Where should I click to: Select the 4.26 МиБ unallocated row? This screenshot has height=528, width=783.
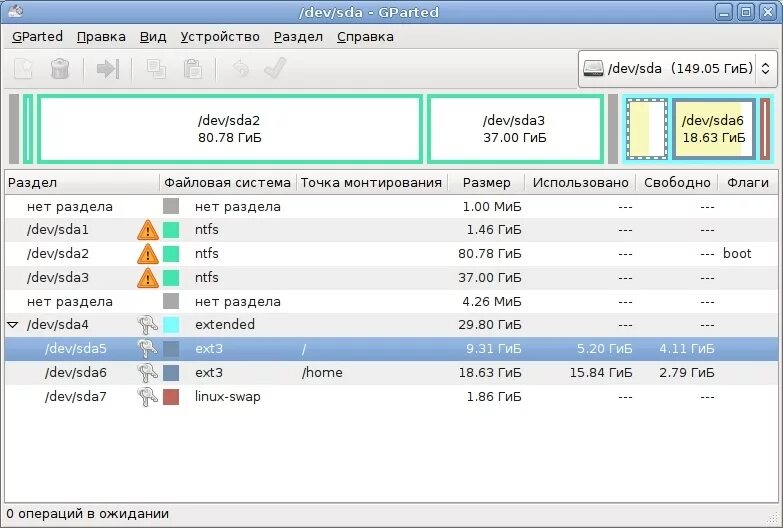392,302
